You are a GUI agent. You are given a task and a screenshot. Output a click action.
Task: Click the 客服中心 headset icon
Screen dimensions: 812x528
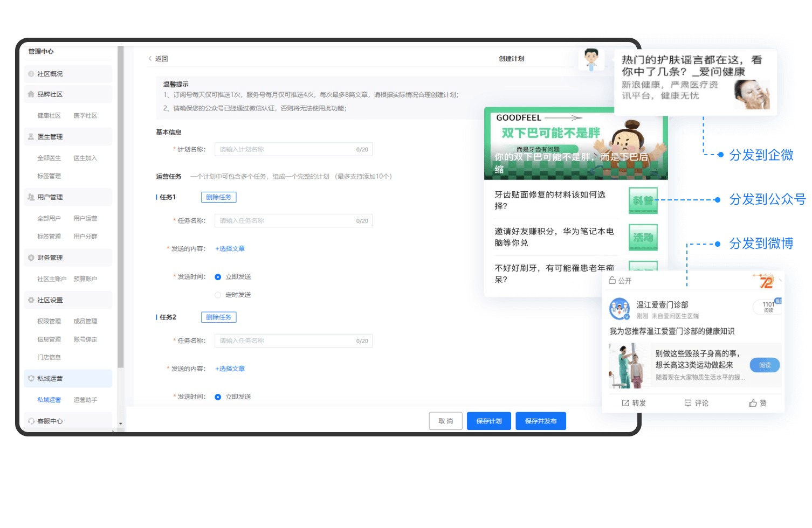(x=31, y=421)
